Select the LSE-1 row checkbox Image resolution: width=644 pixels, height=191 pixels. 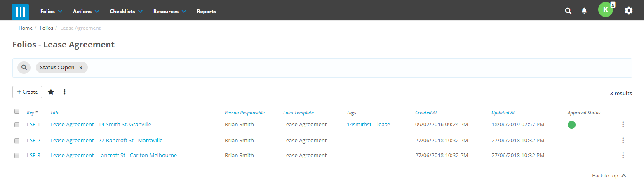coord(17,125)
